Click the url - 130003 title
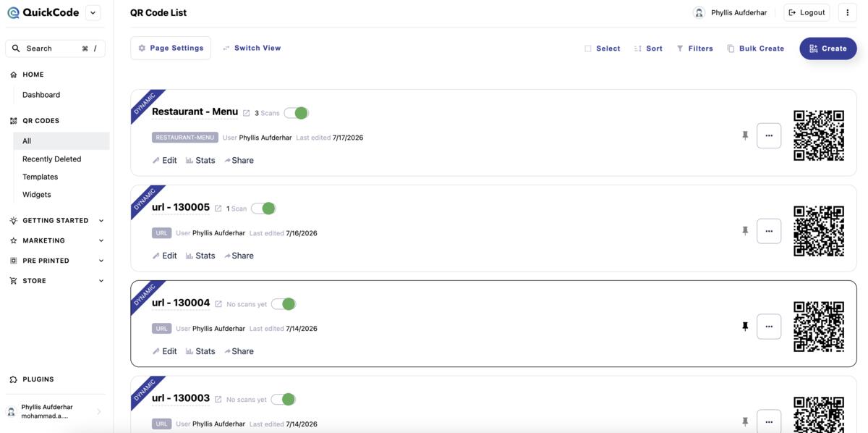 click(181, 398)
